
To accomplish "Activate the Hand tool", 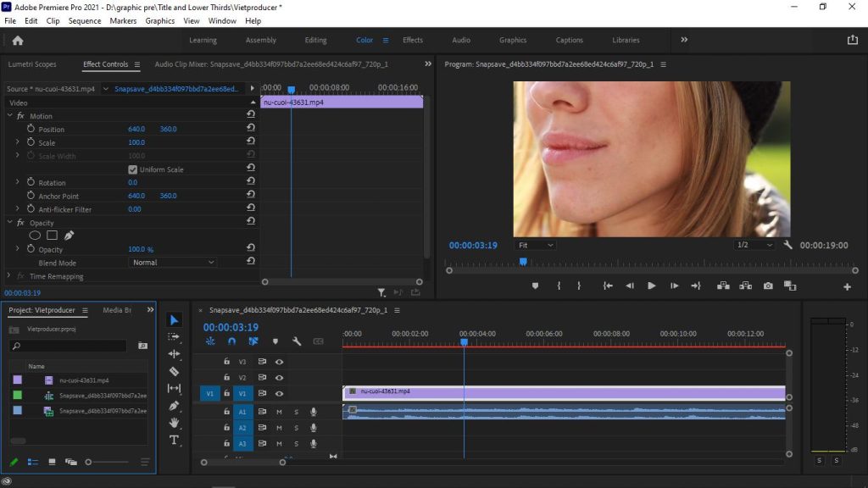I will (175, 422).
